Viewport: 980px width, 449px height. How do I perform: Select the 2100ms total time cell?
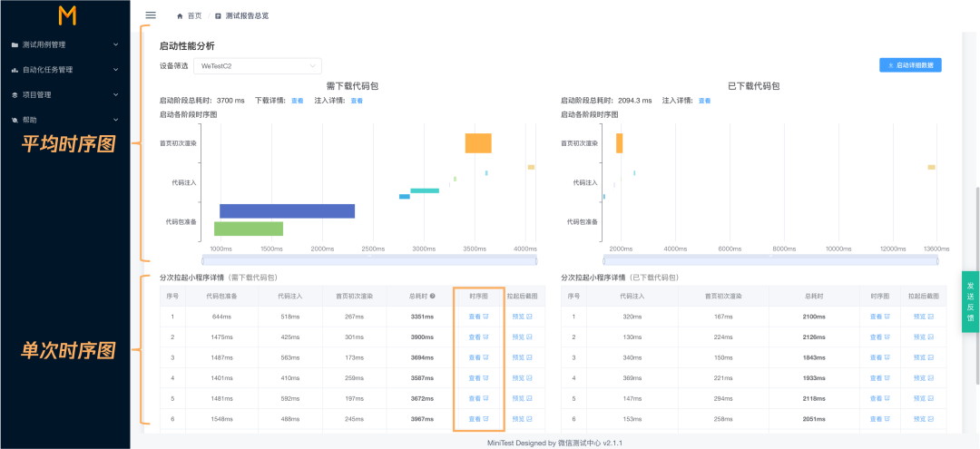(x=814, y=317)
